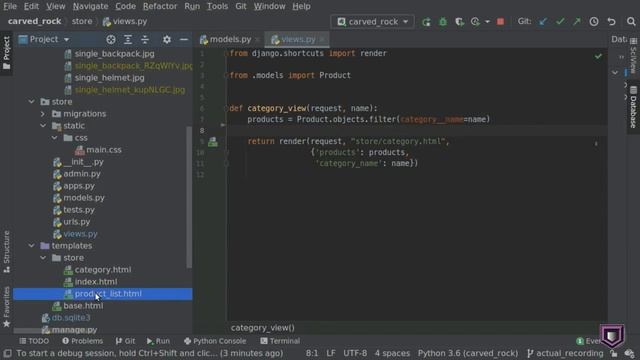Open the Terminal tool window
This screenshot has height=360, width=640.
[280, 341]
